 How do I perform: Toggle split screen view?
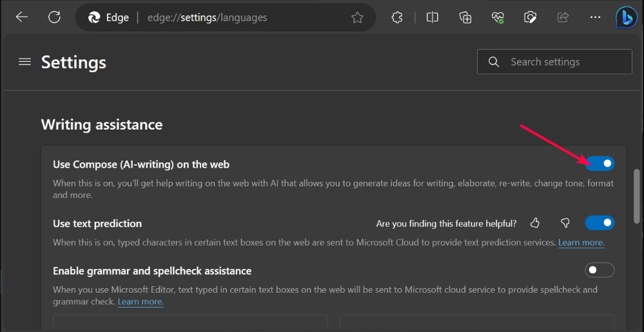coord(433,17)
